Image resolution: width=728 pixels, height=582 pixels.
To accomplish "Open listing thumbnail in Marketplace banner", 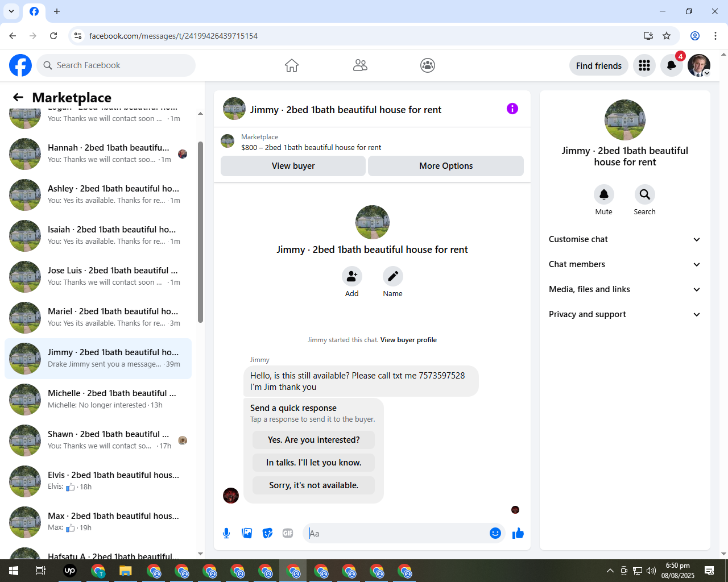I will (227, 141).
